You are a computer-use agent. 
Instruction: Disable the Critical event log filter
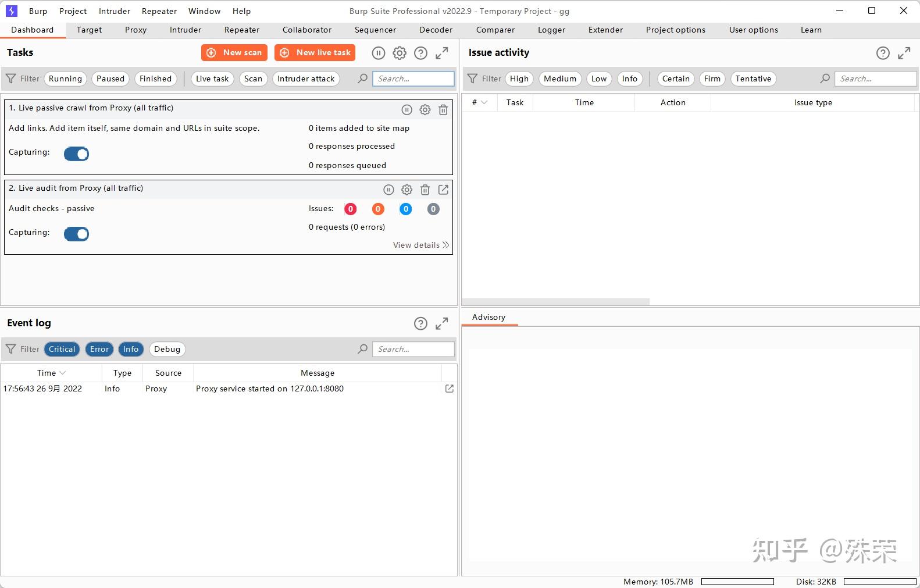(x=62, y=349)
